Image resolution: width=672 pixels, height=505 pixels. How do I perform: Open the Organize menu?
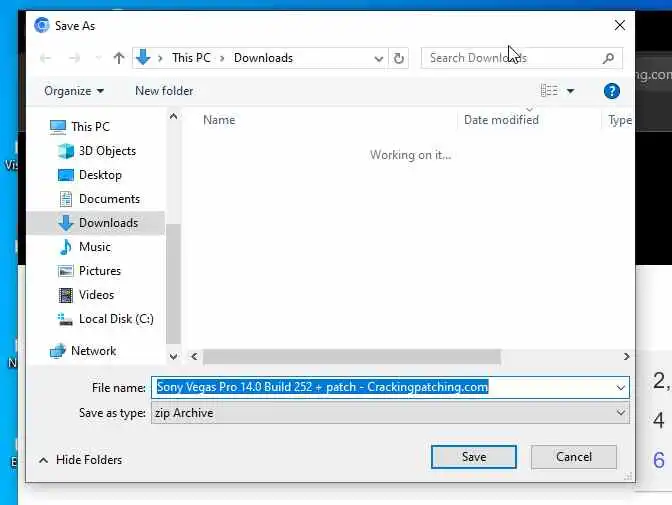(x=74, y=91)
